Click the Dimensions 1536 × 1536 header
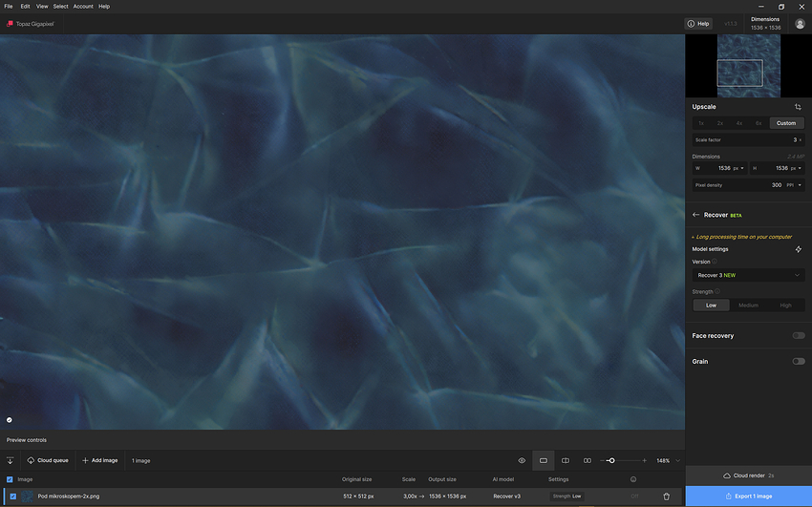This screenshot has width=812, height=507. [x=765, y=24]
